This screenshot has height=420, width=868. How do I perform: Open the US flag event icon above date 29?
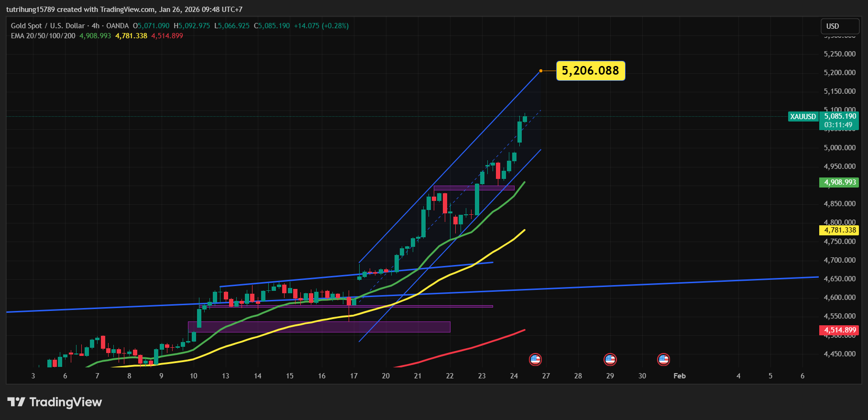[610, 359]
